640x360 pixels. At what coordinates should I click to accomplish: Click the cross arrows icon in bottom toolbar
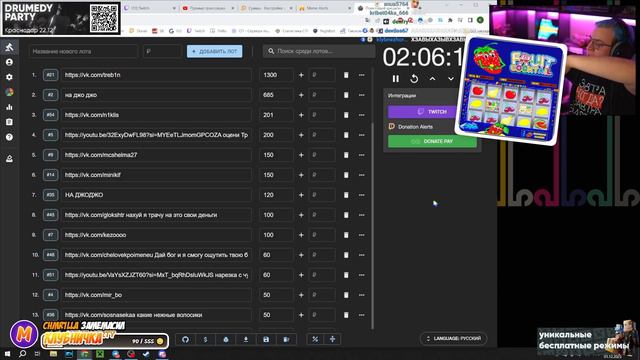tap(333, 339)
